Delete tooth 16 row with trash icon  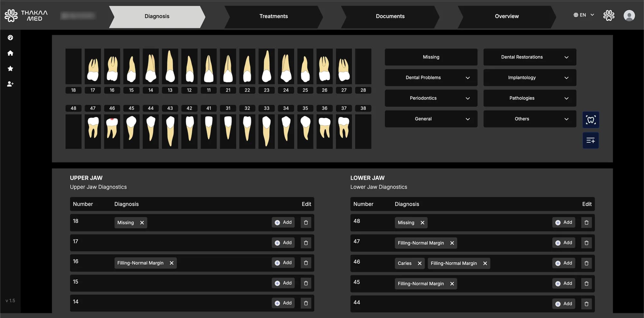(x=306, y=263)
